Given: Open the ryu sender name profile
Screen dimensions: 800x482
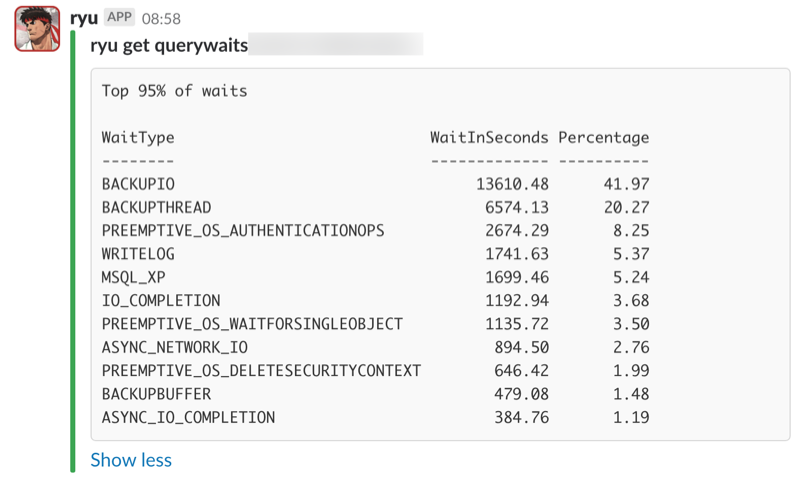Looking at the screenshot, I should click(84, 19).
